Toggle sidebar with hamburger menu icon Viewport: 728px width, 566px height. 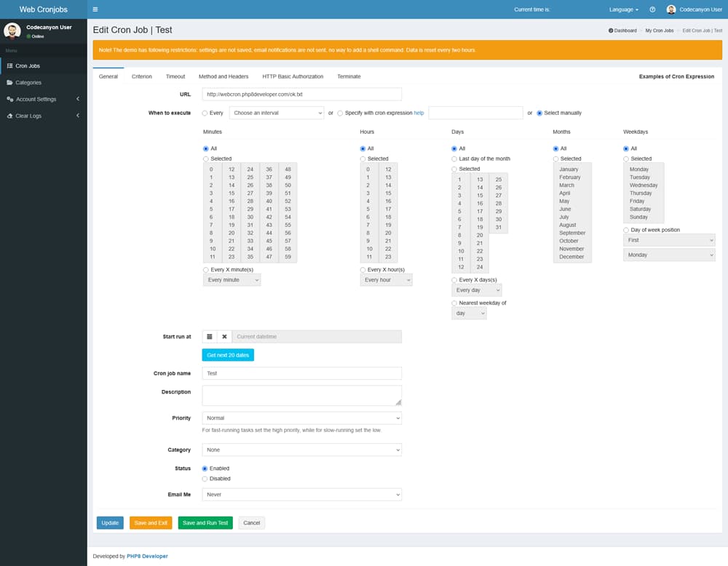click(95, 9)
